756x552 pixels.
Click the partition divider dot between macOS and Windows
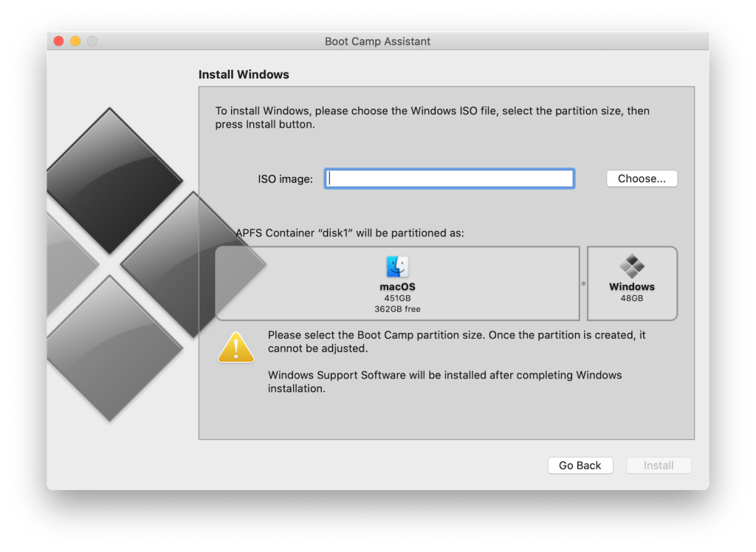[x=584, y=283]
